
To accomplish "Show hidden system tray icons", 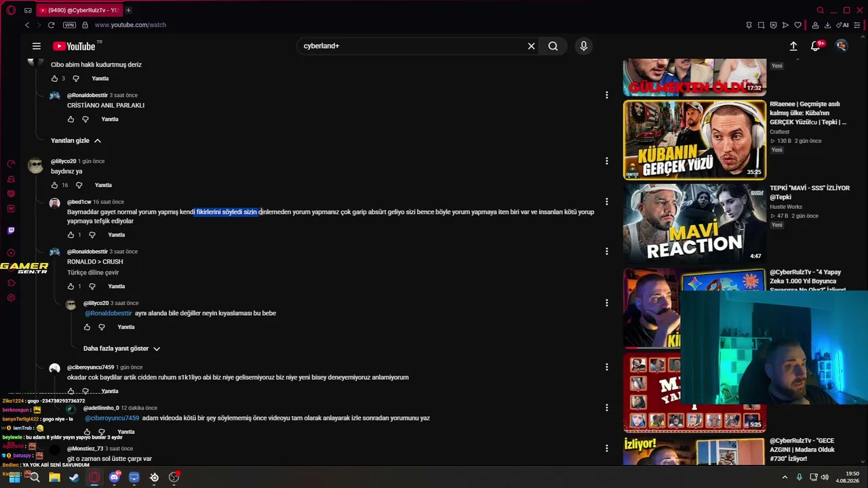I will pos(785,477).
